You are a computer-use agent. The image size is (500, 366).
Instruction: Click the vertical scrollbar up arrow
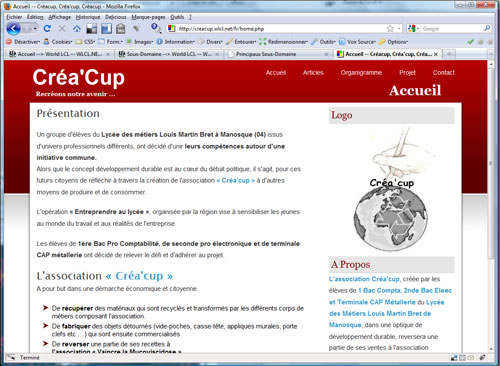point(491,64)
